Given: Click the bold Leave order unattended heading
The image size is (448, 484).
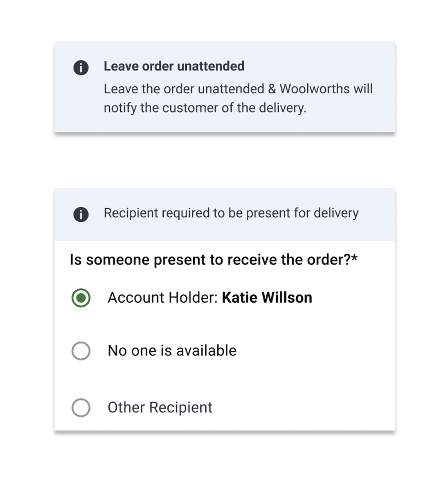Looking at the screenshot, I should click(x=174, y=66).
